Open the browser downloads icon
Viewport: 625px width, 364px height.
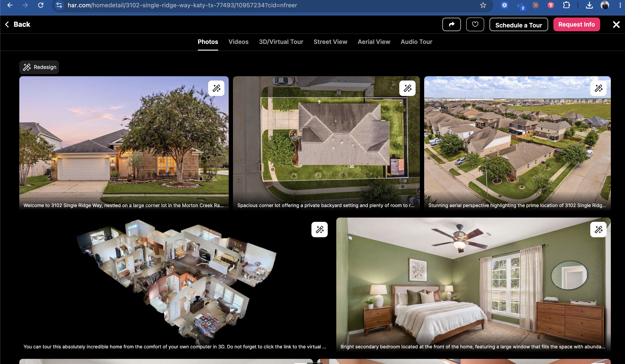click(x=589, y=5)
